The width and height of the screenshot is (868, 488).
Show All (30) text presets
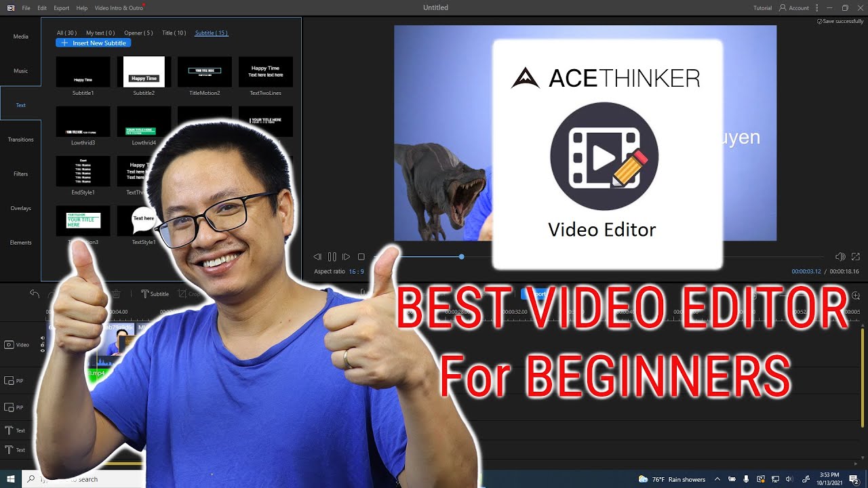[66, 33]
